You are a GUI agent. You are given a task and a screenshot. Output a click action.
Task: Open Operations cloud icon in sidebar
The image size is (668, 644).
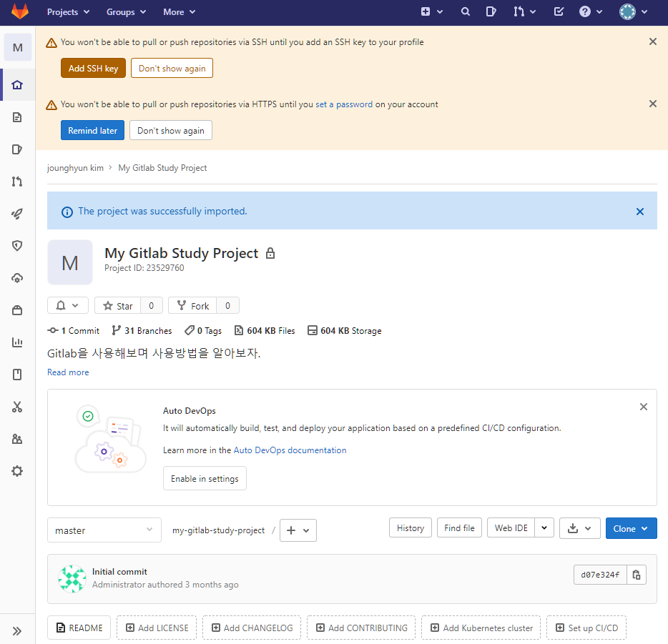17,278
